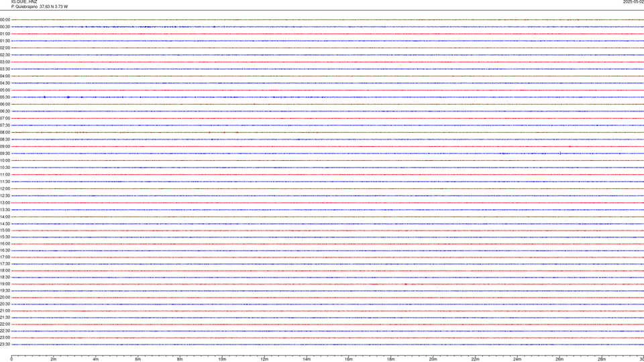
Task: Pick the 22m axis tick label
Action: [x=475, y=359]
